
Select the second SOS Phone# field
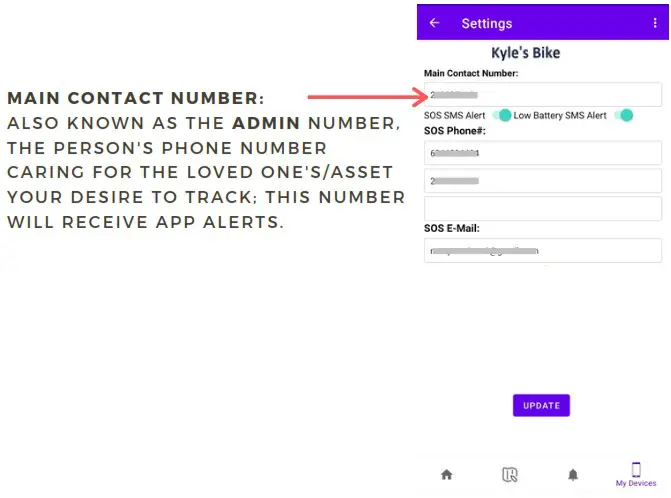click(543, 181)
